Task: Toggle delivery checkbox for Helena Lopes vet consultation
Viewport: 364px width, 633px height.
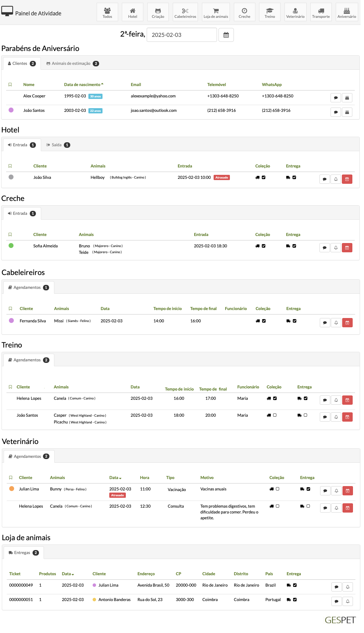Action: pos(308,506)
